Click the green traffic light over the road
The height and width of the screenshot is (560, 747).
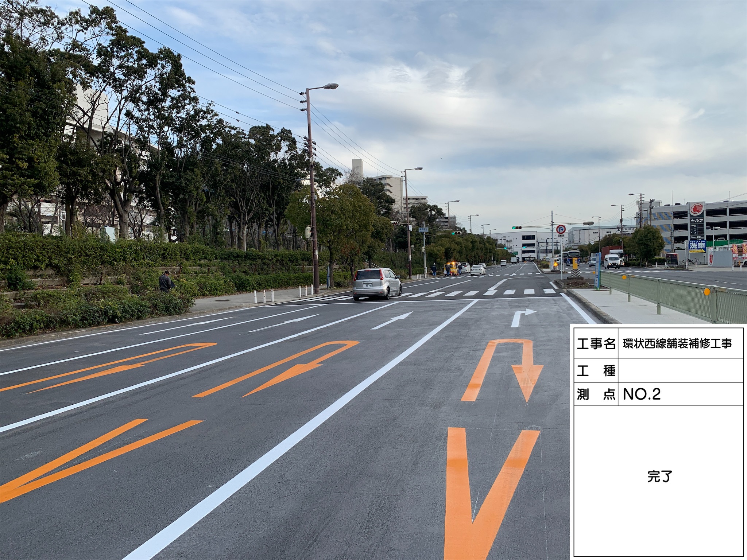pyautogui.click(x=516, y=227)
